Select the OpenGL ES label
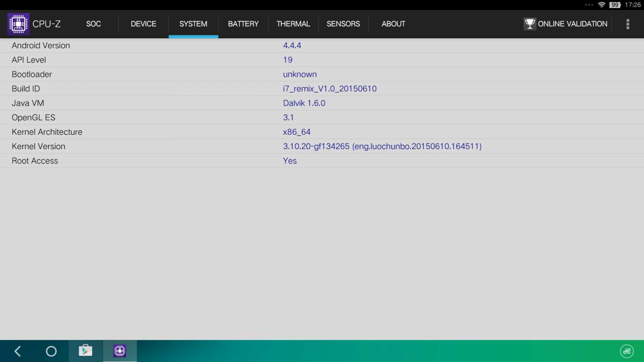 [33, 117]
